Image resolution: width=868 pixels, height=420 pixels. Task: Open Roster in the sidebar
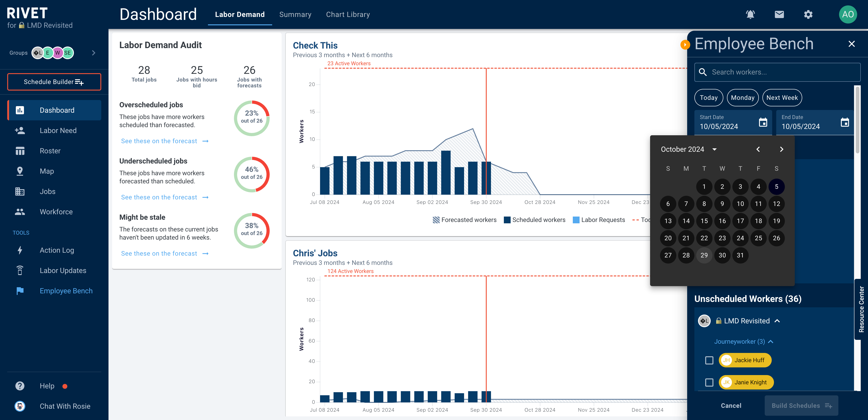coord(54,151)
